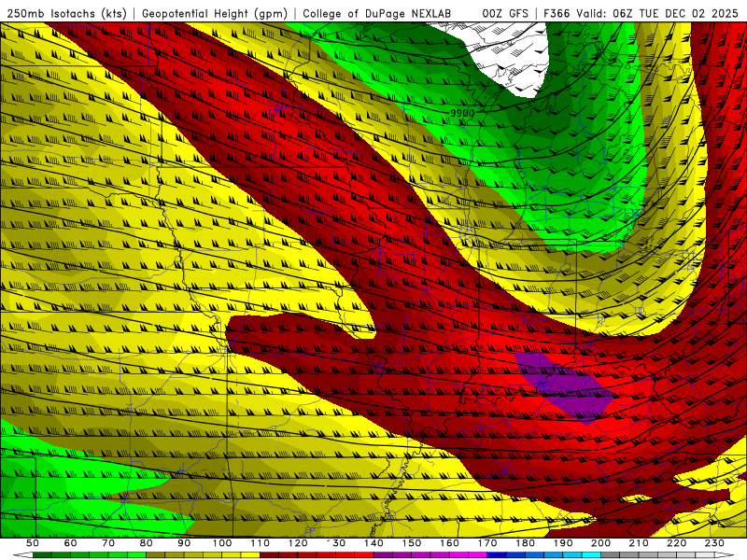Click the purple jet streak maximum on the map
Image resolution: width=747 pixels, height=560 pixels.
pos(566,387)
